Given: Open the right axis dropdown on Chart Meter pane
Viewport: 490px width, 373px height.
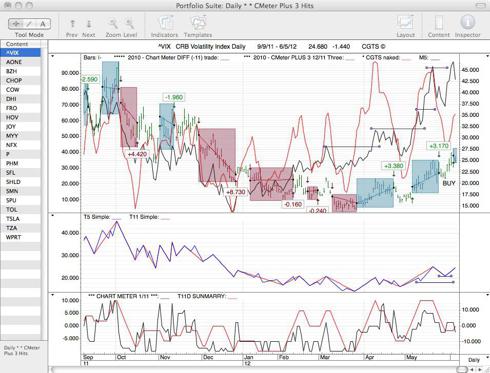Looking at the screenshot, I should (488, 295).
